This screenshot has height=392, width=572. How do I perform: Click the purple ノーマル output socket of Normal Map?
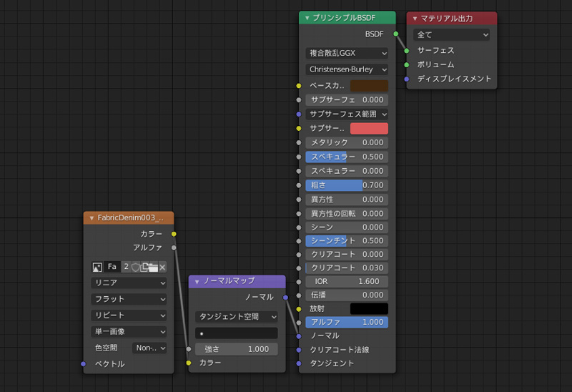pos(285,297)
